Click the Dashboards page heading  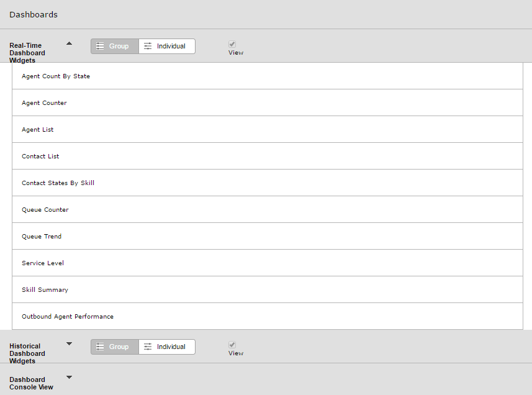point(34,14)
